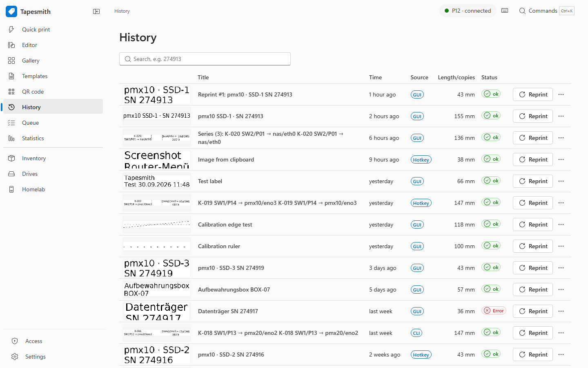588x368 pixels.
Task: Click the Drives disk icon
Action: coord(11,174)
